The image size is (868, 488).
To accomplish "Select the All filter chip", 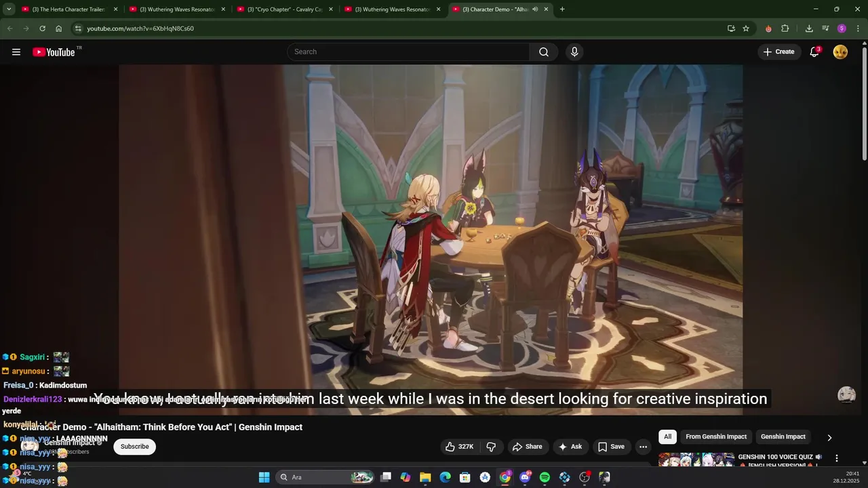I will [668, 436].
